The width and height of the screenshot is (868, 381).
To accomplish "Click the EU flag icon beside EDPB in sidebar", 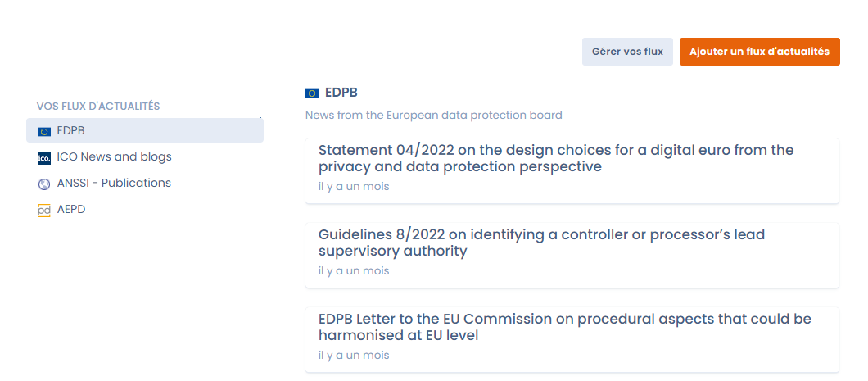I will (44, 131).
